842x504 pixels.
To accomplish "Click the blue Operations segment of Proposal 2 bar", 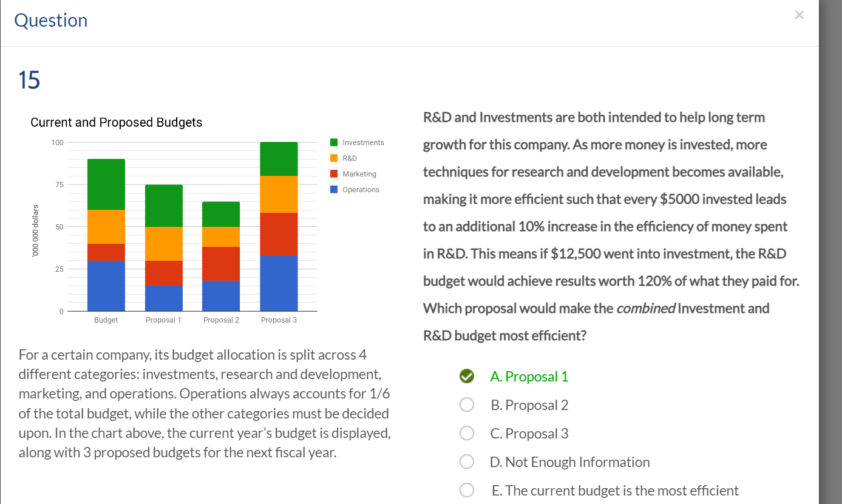I will pos(221,296).
